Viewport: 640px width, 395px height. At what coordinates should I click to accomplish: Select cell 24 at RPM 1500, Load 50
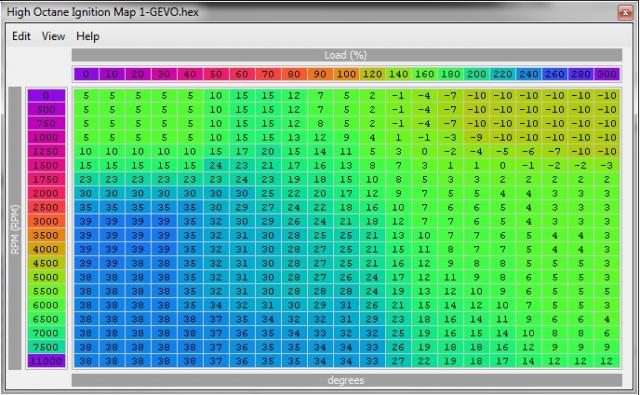point(216,165)
